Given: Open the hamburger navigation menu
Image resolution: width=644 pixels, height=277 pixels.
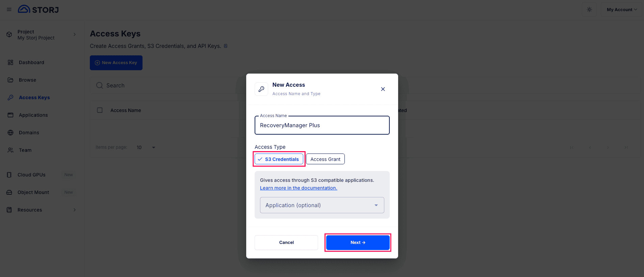Looking at the screenshot, I should [9, 9].
